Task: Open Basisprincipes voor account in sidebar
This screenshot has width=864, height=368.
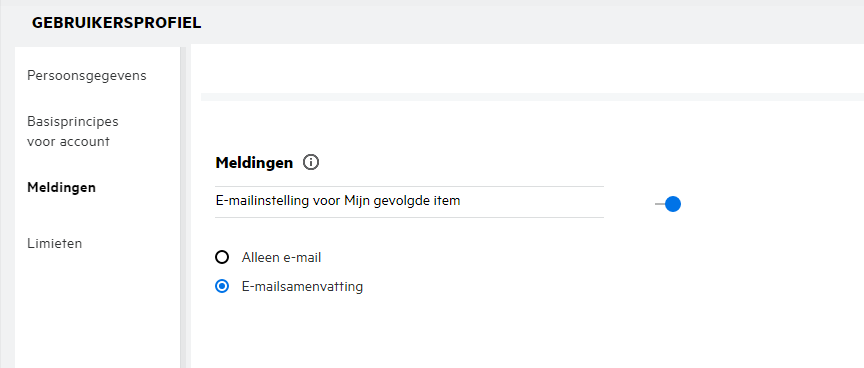Action: click(73, 131)
